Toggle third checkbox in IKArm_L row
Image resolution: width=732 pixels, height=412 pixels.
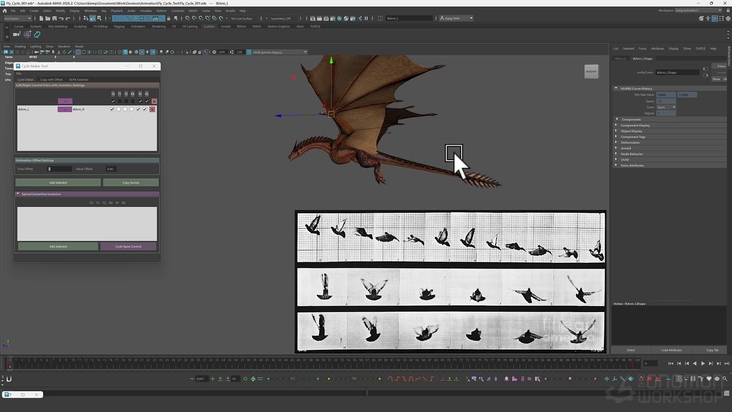tap(125, 109)
